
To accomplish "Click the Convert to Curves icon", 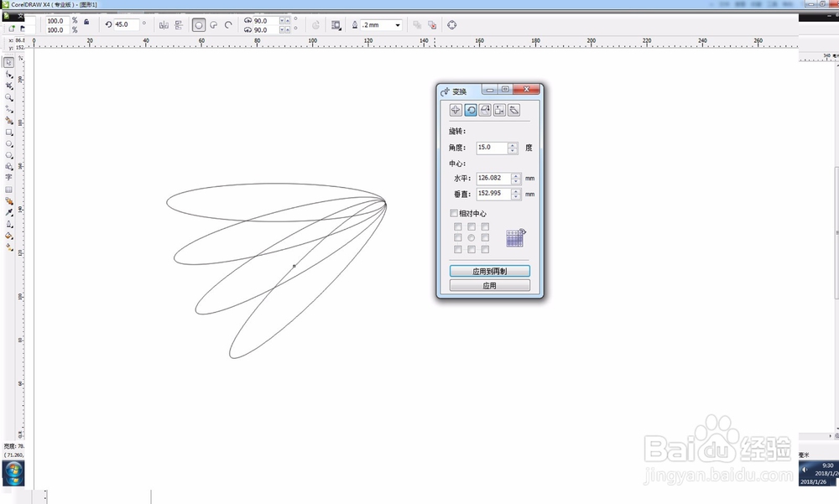I will [452, 24].
